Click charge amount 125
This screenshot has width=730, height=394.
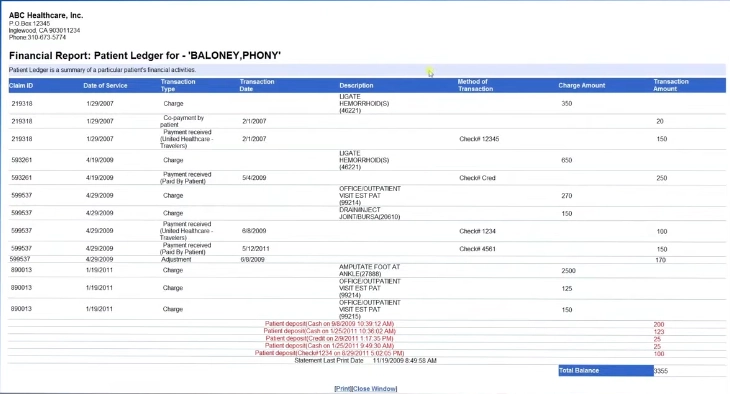[x=567, y=288]
